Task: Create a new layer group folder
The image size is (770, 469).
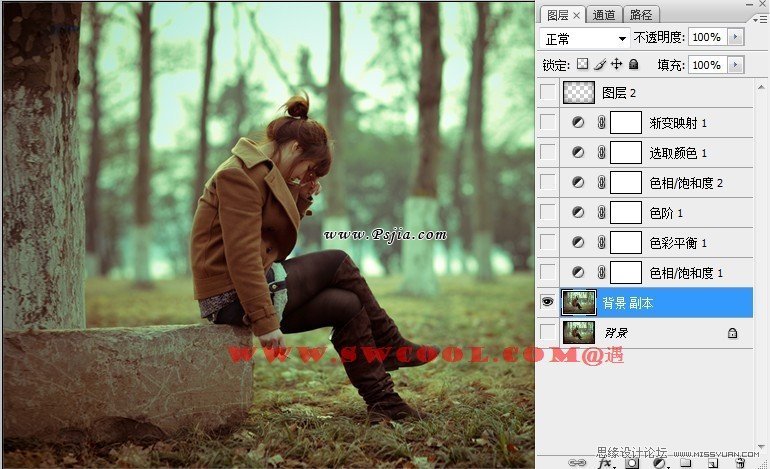Action: point(686,463)
